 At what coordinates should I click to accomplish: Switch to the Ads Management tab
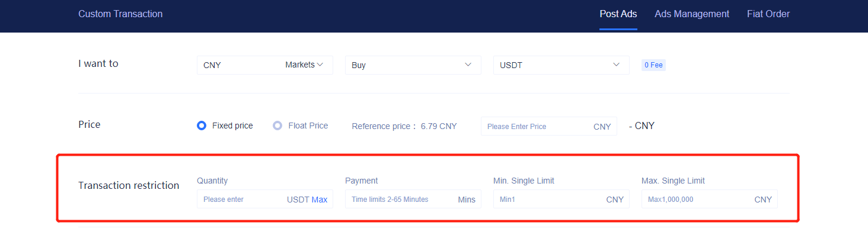click(x=692, y=14)
